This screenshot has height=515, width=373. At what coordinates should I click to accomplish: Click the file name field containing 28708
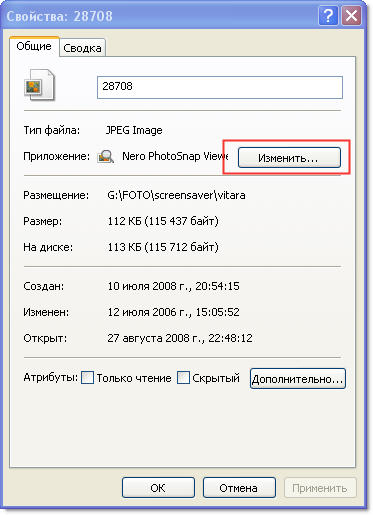[x=220, y=87]
